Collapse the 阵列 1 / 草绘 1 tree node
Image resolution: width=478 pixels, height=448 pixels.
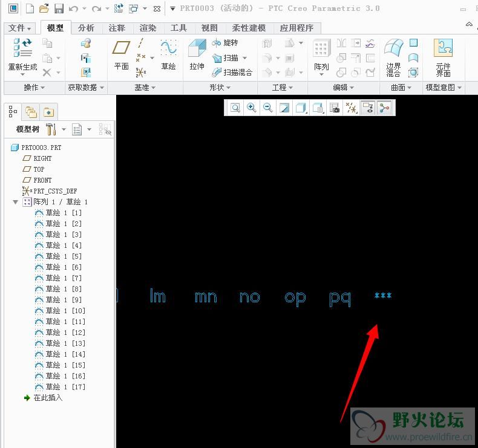point(16,202)
